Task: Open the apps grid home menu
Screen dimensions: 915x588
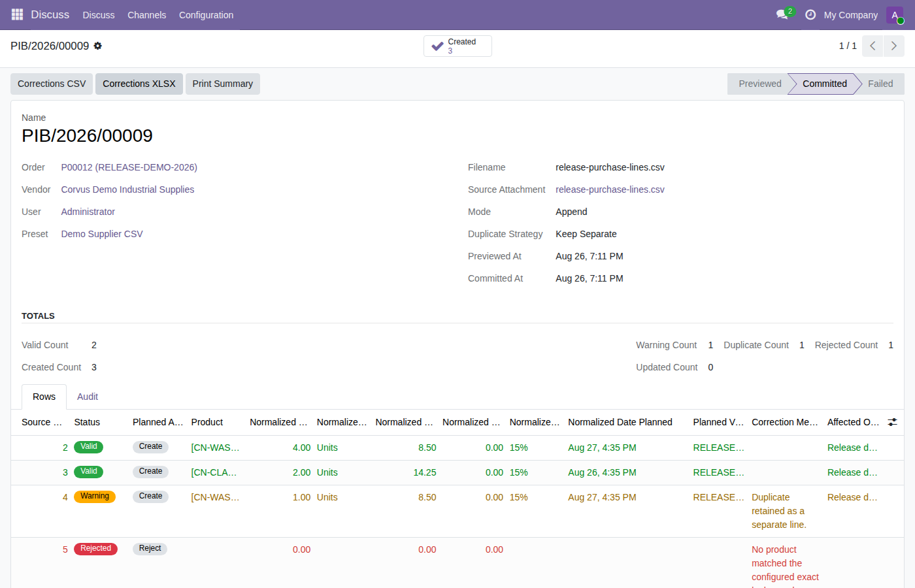Action: tap(17, 14)
